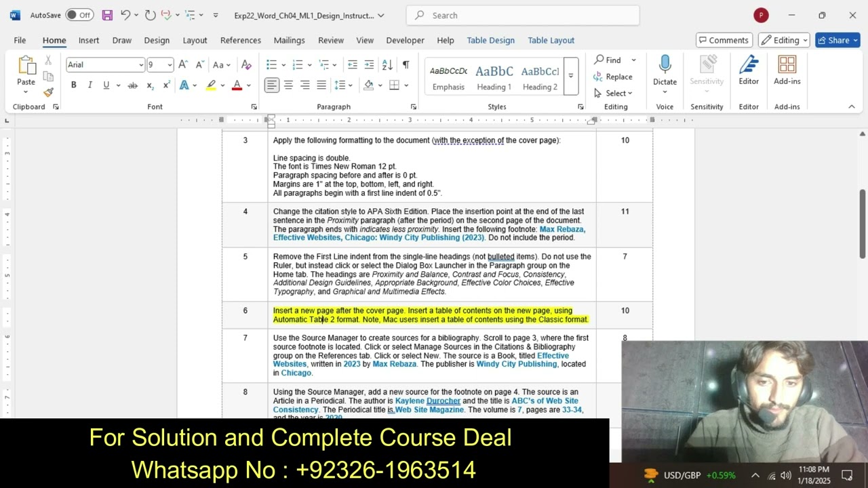Collapse the ribbon with the chevron
The width and height of the screenshot is (868, 488).
(x=852, y=106)
